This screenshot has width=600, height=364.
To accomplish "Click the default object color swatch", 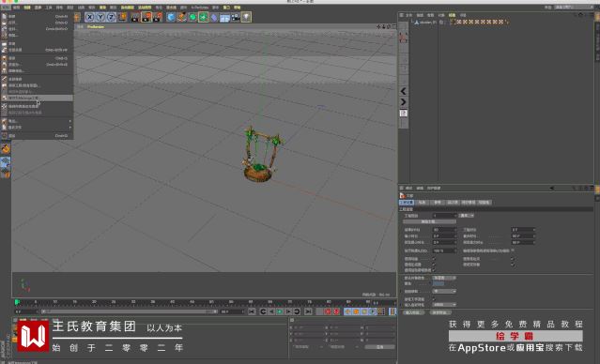I will (x=438, y=283).
